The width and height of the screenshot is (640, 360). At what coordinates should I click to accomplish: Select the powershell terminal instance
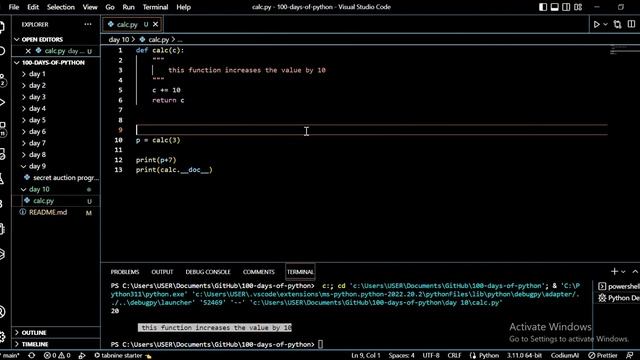(619, 286)
